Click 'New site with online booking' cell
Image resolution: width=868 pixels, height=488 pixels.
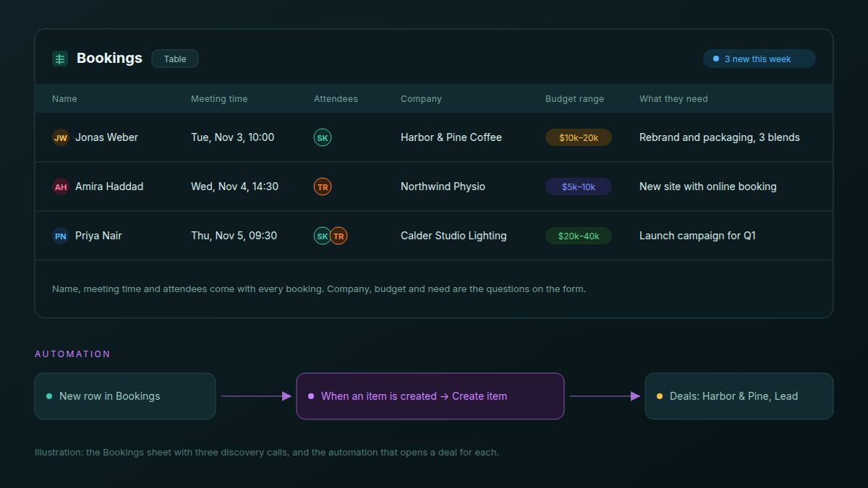tap(708, 187)
